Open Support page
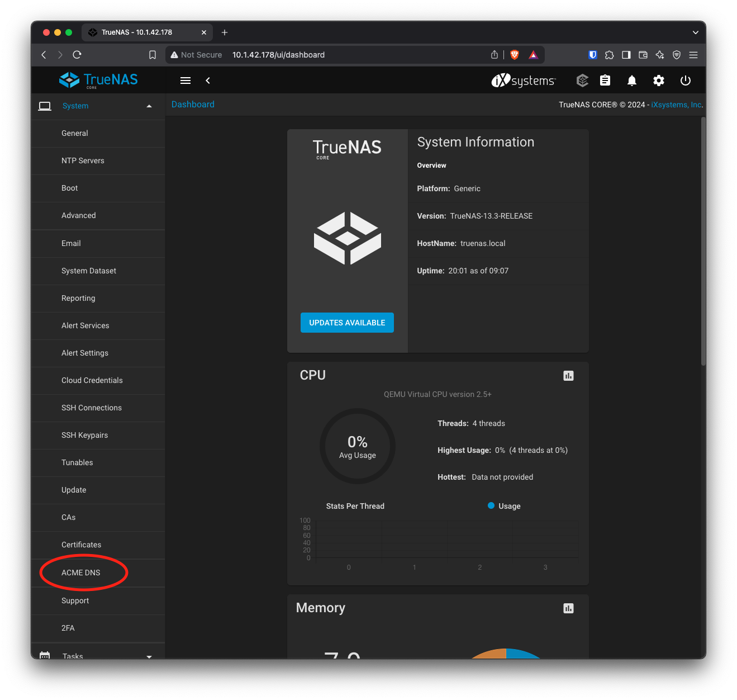Viewport: 737px width, 700px height. coord(98,601)
